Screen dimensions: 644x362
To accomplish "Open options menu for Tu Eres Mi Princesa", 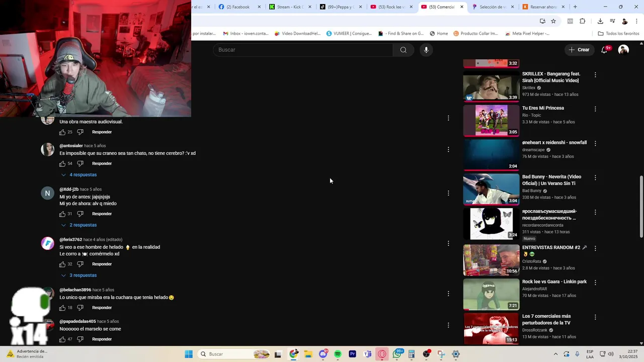I will pos(595,109).
